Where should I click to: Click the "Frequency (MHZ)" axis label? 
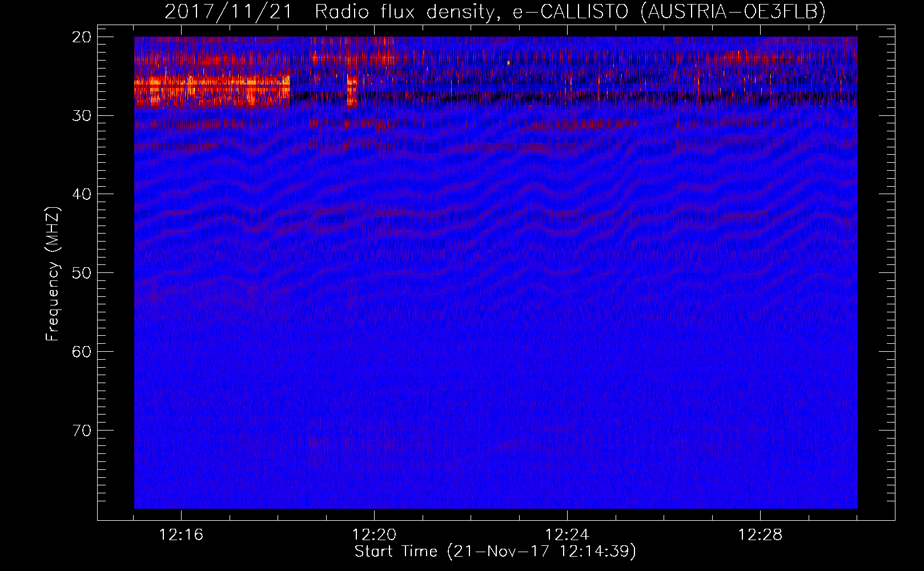[x=53, y=274]
